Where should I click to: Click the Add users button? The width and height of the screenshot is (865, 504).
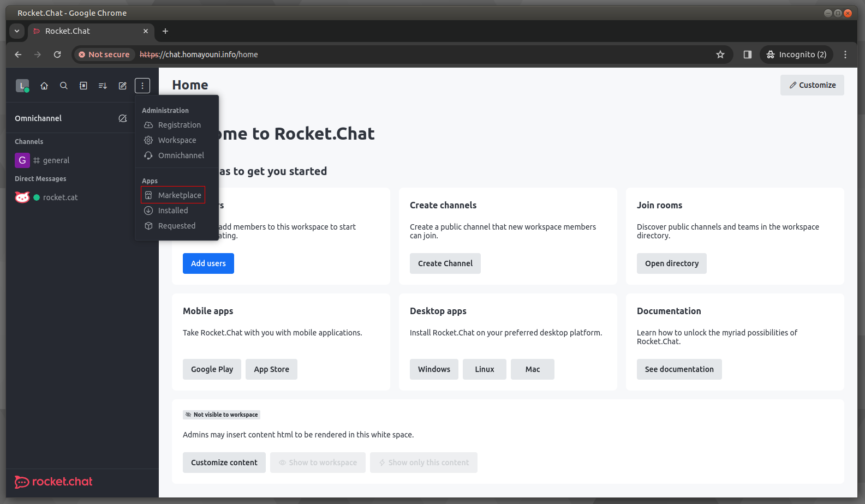click(208, 263)
